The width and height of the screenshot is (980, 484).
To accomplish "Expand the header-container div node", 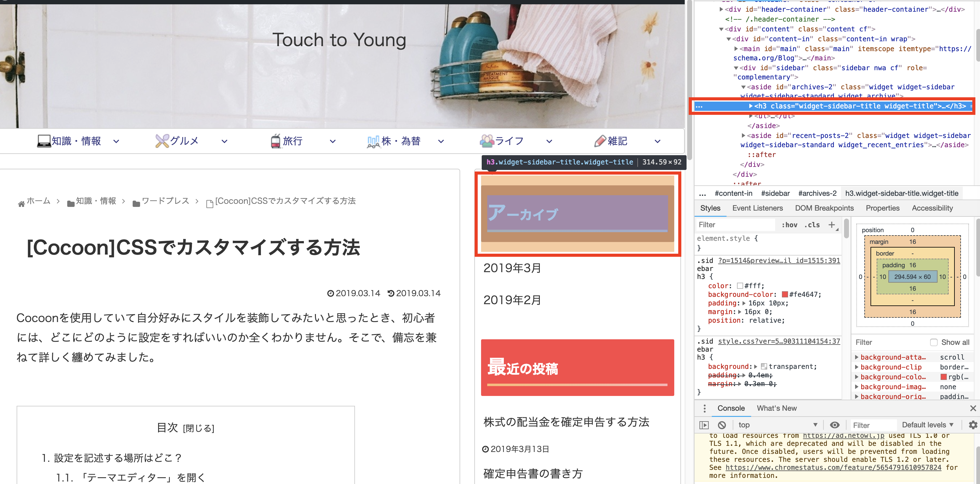I will pyautogui.click(x=721, y=10).
